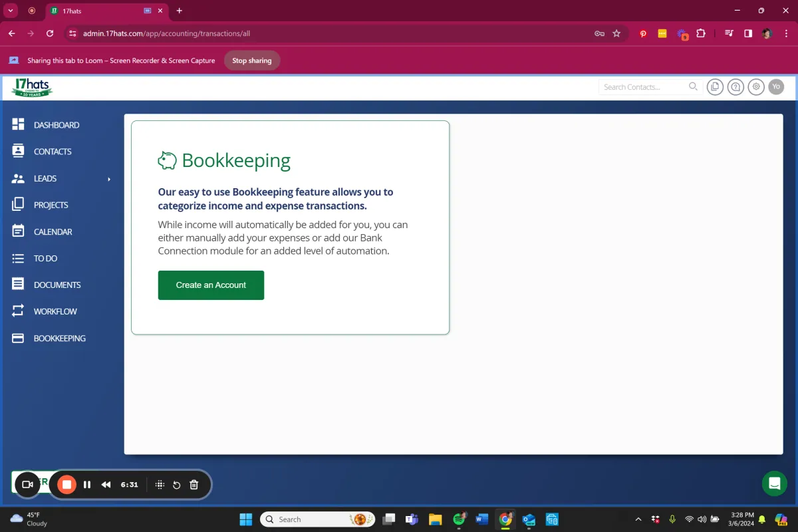Open the Pinterest extension
The width and height of the screenshot is (798, 532).
tap(643, 33)
